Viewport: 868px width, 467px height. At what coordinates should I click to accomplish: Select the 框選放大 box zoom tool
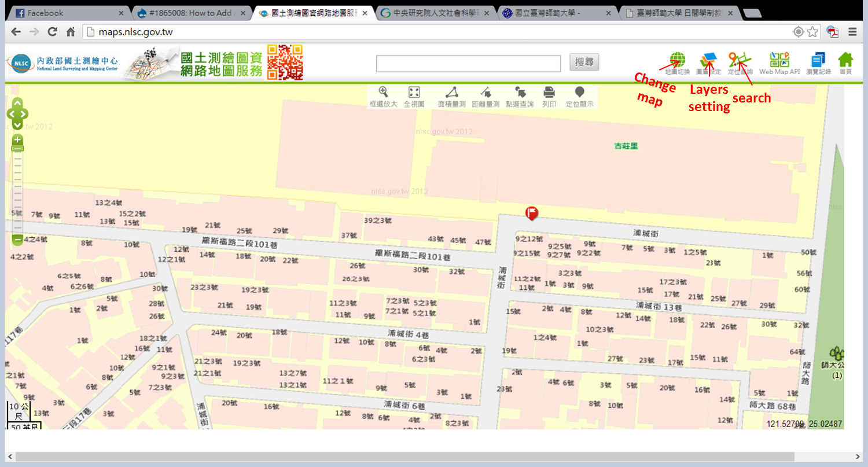pos(383,97)
